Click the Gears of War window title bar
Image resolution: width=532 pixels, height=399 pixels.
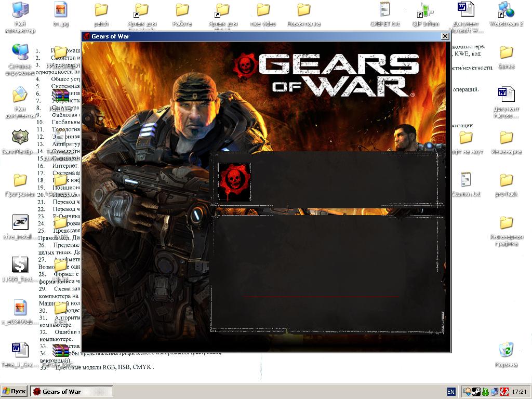pyautogui.click(x=266, y=36)
